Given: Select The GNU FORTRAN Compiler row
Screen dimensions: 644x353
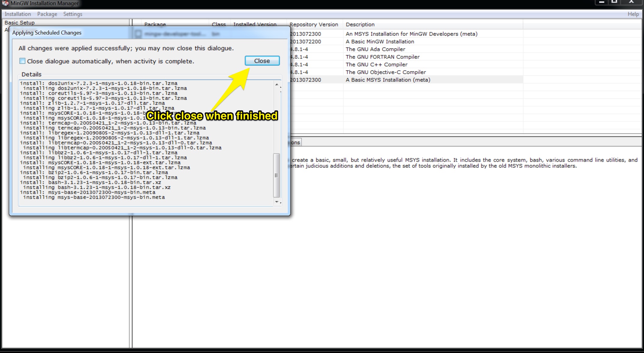Looking at the screenshot, I should click(382, 57).
